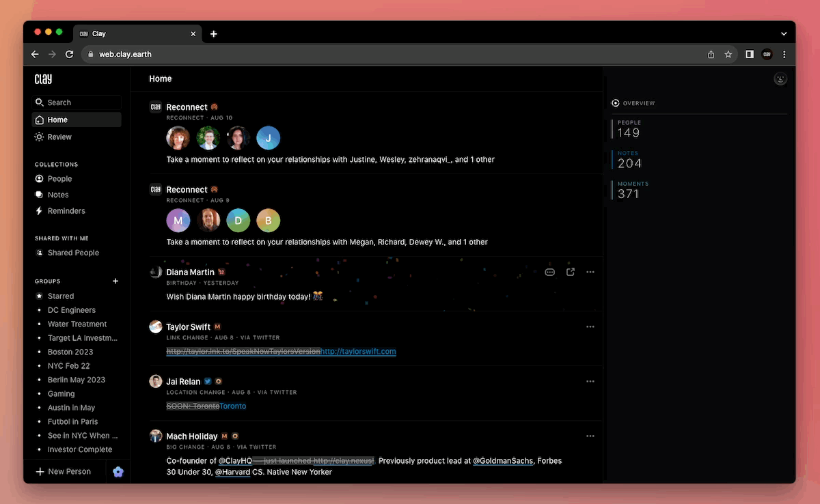Screen dimensions: 820x504
Task: Open more options for Diana Martin
Action: pyautogui.click(x=590, y=272)
